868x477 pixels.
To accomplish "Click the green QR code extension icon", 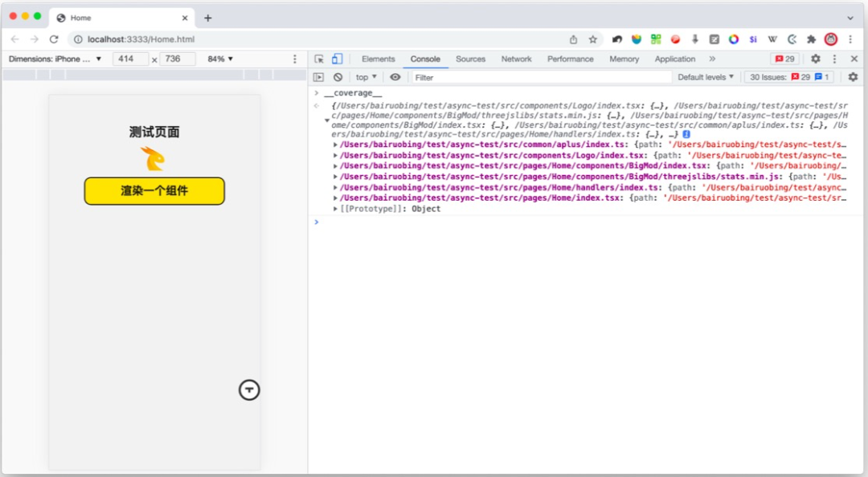I will click(656, 39).
